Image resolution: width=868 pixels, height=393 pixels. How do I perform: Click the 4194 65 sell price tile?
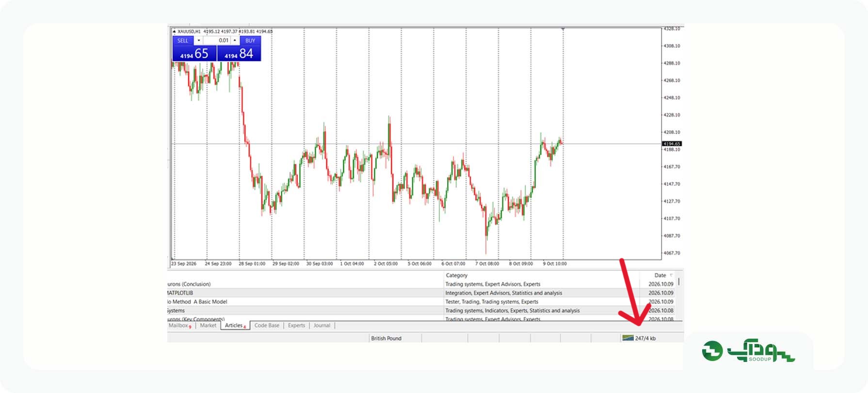(x=194, y=53)
